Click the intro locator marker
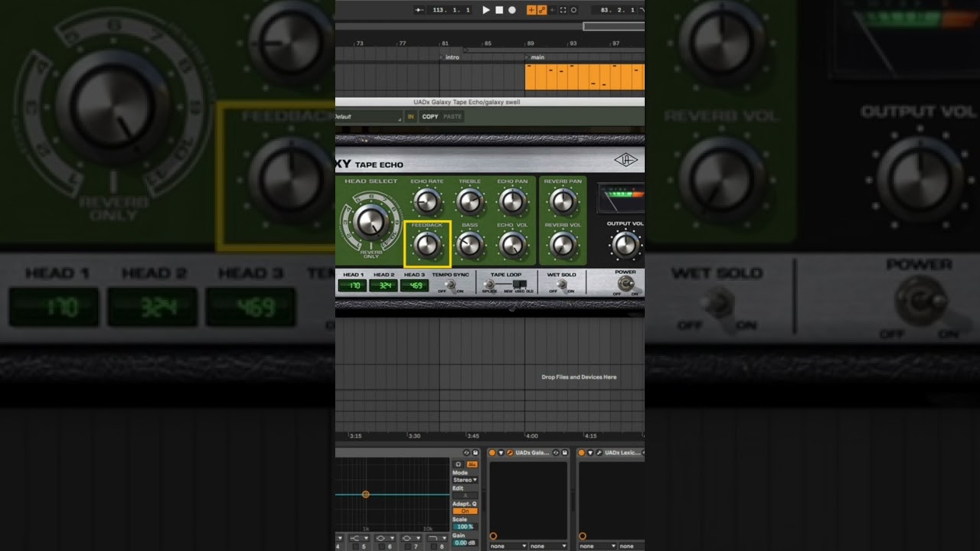Image resolution: width=980 pixels, height=551 pixels. (x=451, y=57)
